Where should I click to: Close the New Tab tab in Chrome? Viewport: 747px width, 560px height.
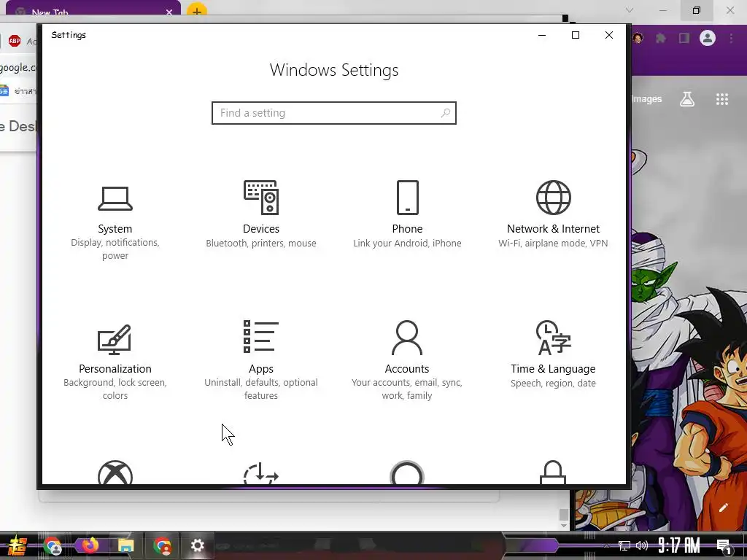pos(169,12)
